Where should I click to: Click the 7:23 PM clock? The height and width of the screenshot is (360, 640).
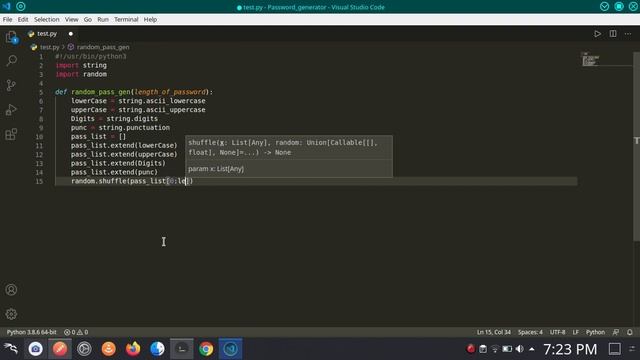pyautogui.click(x=570, y=349)
